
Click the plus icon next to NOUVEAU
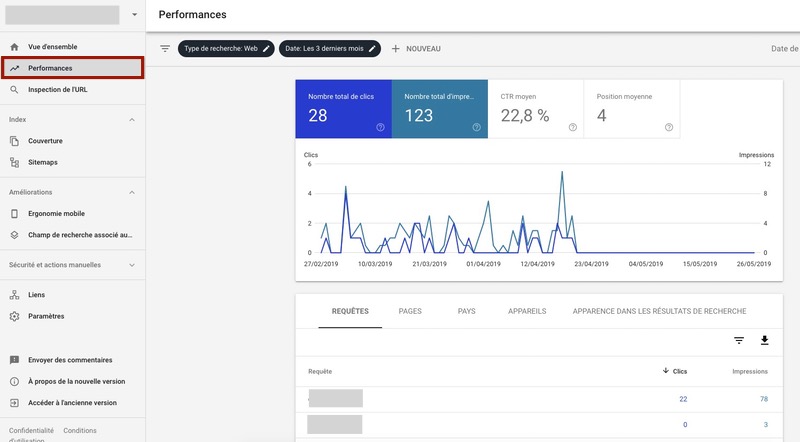[x=395, y=49]
